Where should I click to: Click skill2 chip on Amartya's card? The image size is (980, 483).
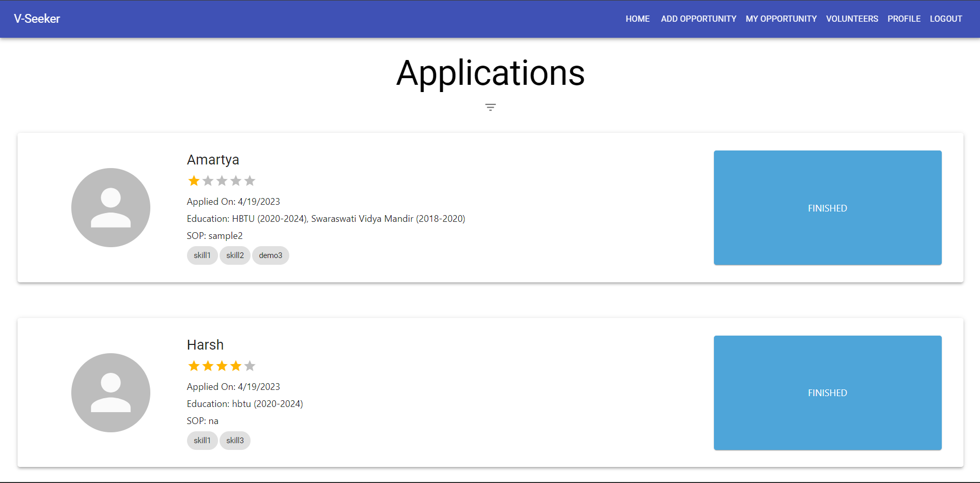click(x=235, y=255)
